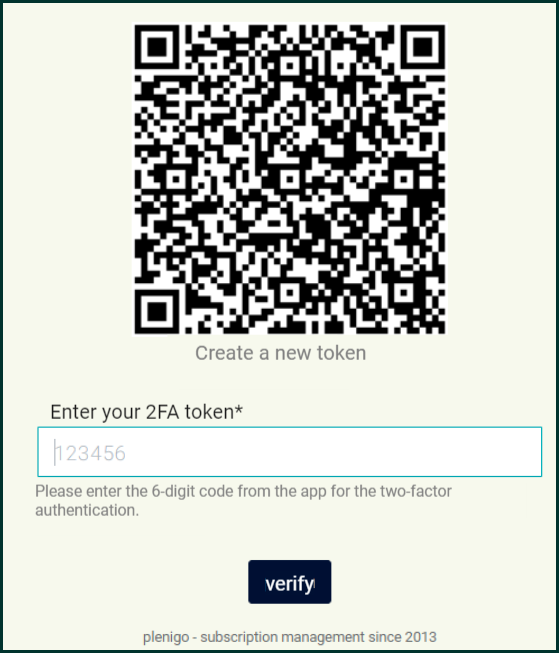Click the word authentication in help text
Viewport: 559px width, 653px height.
(x=87, y=510)
